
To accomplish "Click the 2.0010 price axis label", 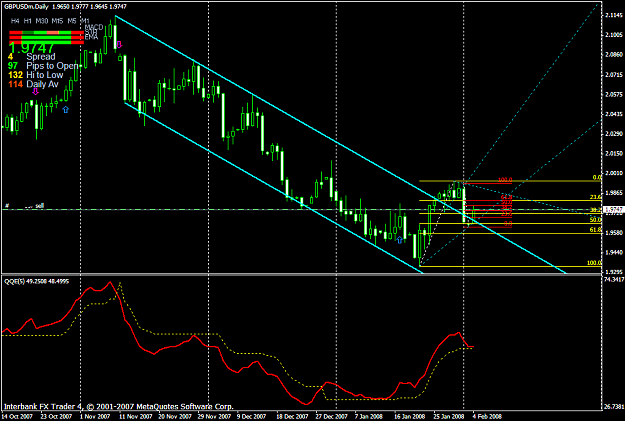I will click(x=614, y=173).
